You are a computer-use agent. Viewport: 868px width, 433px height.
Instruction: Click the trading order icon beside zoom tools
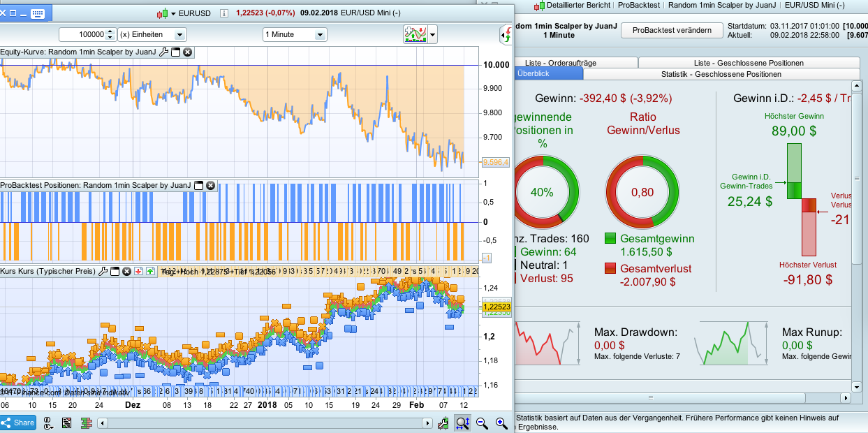pyautogui.click(x=443, y=423)
